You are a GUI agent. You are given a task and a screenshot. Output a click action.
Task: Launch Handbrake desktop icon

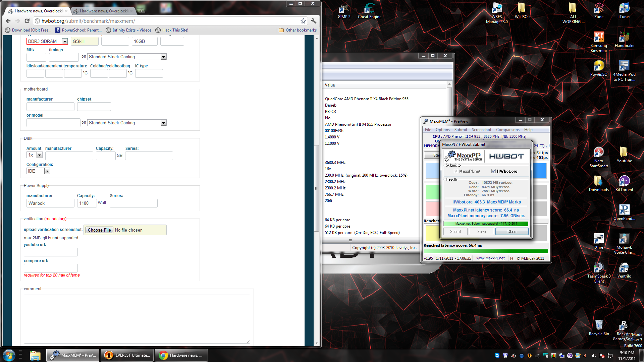pos(624,40)
